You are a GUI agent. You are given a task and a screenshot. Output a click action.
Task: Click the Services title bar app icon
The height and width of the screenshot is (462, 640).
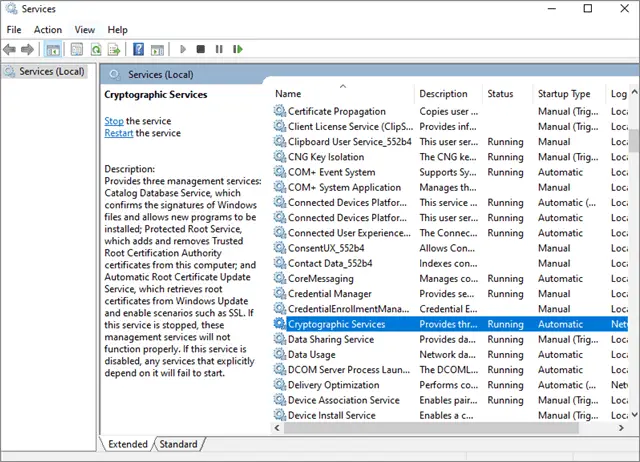tap(11, 9)
